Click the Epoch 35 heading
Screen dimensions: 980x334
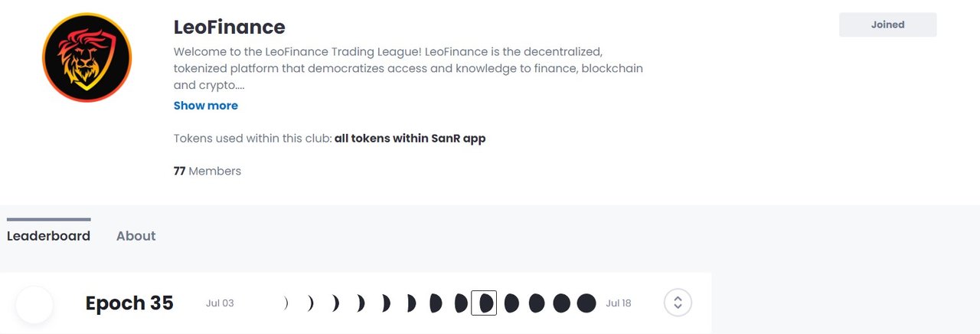pyautogui.click(x=129, y=303)
